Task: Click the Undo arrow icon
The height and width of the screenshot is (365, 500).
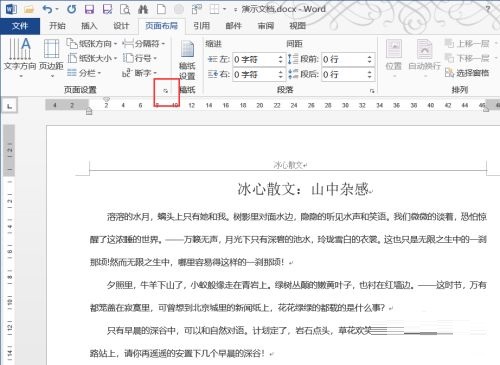Action: coord(47,9)
